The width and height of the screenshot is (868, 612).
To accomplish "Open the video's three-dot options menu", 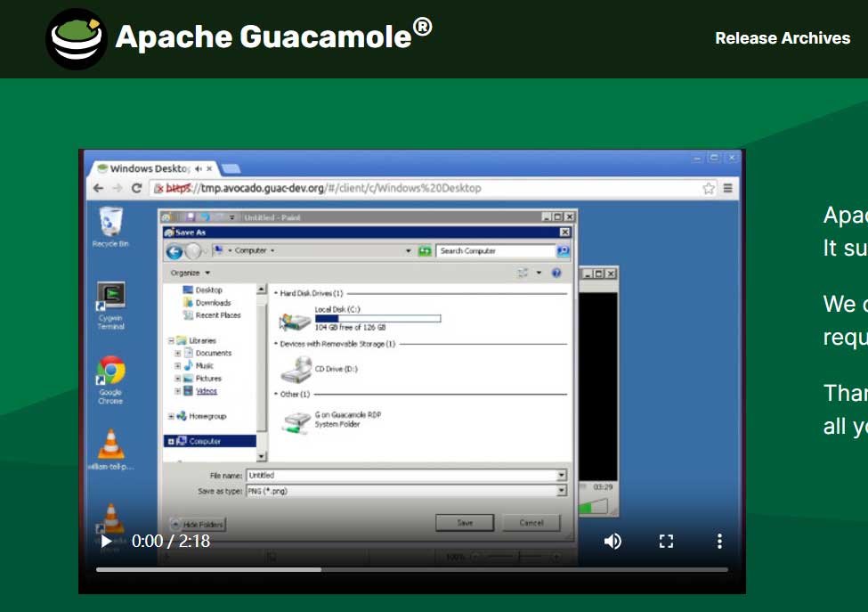I will 719,541.
